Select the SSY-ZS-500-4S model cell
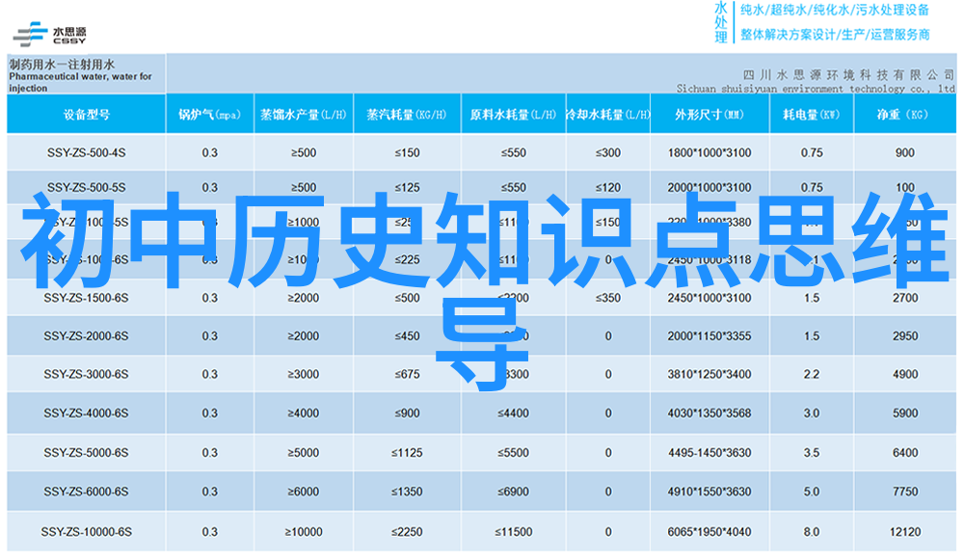The height and width of the screenshot is (560, 964). [86, 152]
